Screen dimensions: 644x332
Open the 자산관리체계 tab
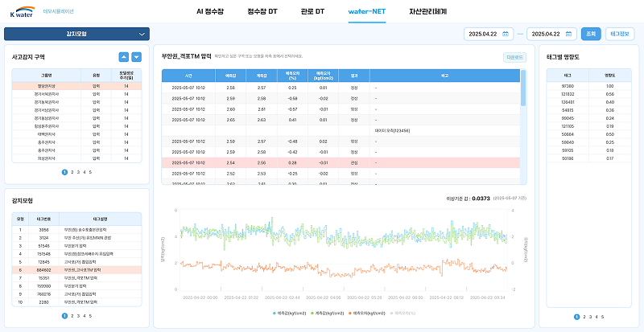tap(428, 11)
